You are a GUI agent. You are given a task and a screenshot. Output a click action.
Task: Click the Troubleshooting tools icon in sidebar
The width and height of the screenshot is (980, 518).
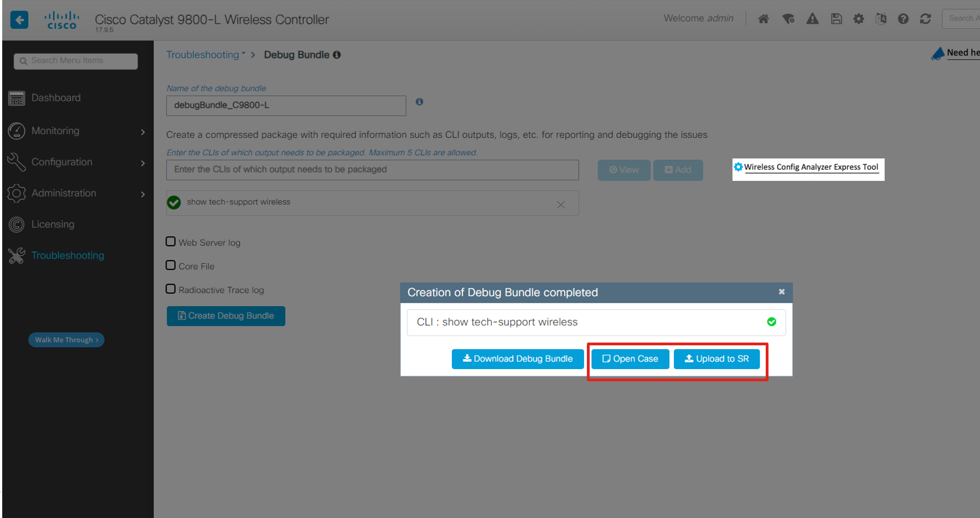(x=17, y=256)
